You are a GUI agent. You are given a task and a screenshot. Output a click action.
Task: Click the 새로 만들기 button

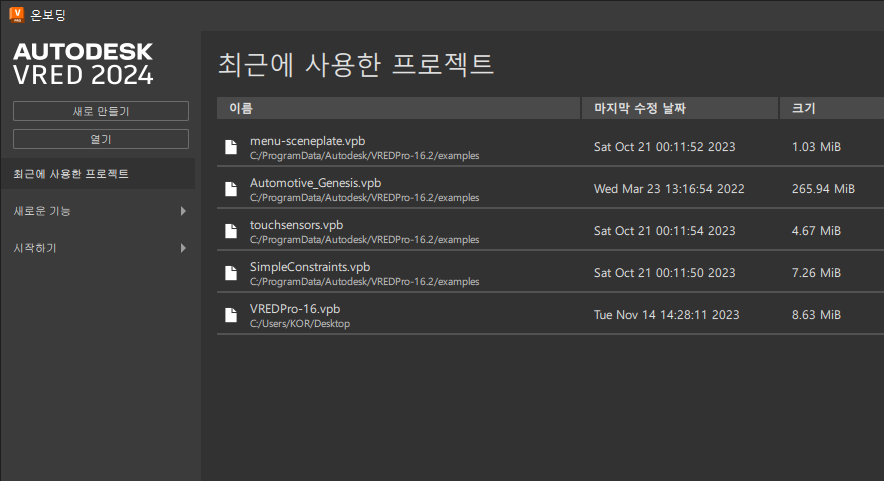[101, 111]
